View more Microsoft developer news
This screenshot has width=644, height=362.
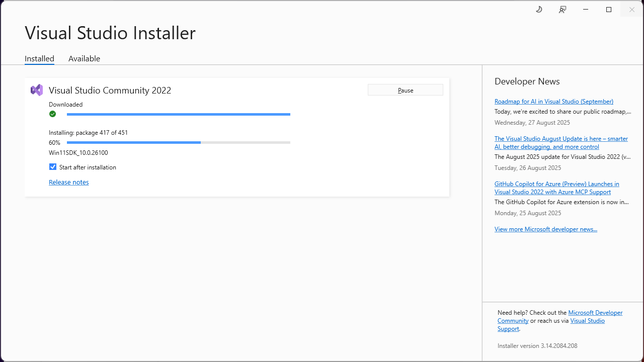coord(545,229)
